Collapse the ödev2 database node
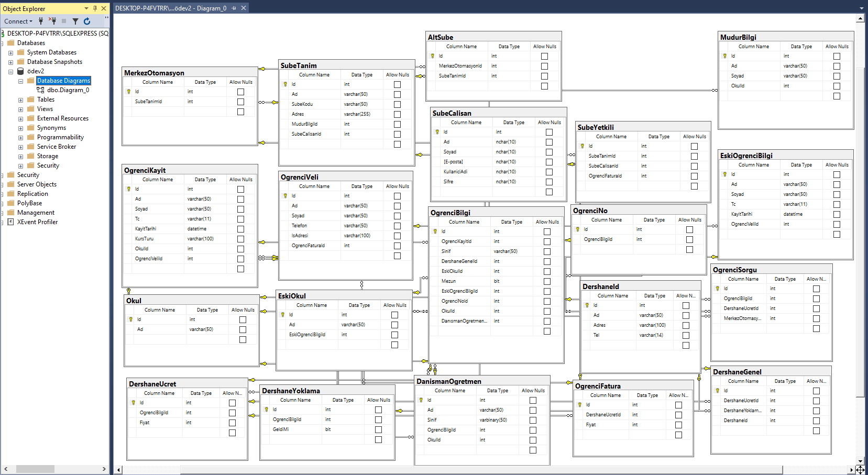Viewport: 868px width, 475px height. [x=10, y=72]
